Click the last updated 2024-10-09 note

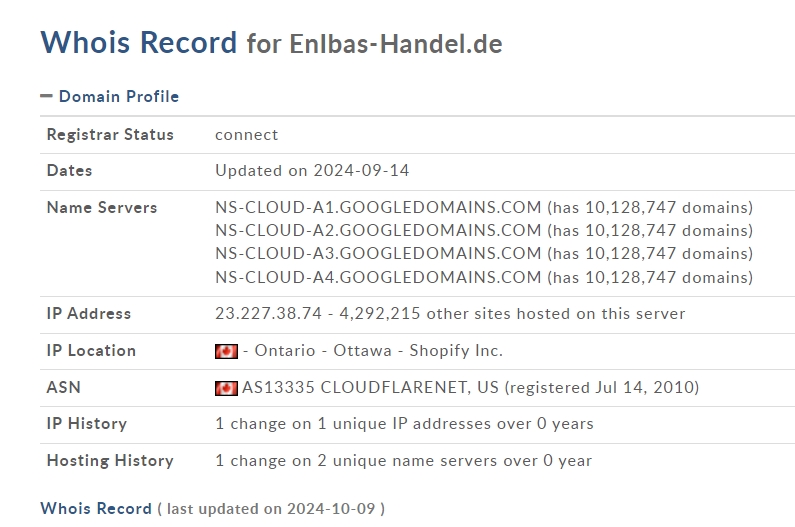[x=271, y=509]
